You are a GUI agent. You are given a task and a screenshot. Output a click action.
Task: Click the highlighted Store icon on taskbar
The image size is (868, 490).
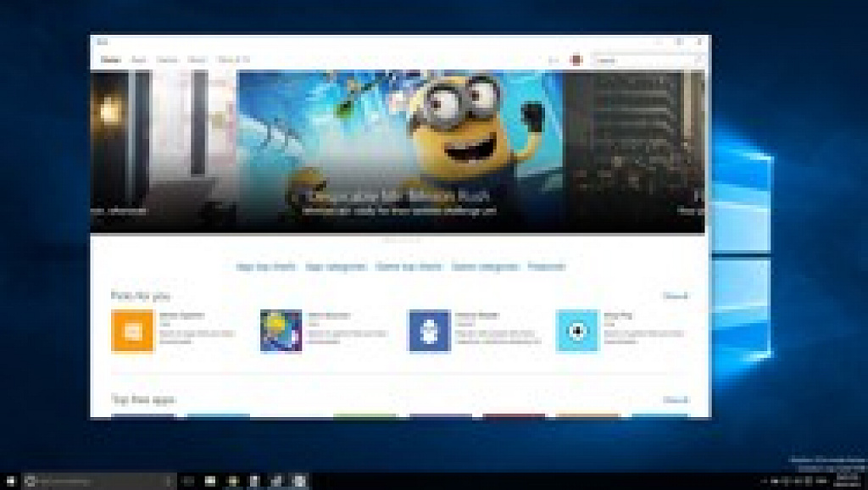299,482
